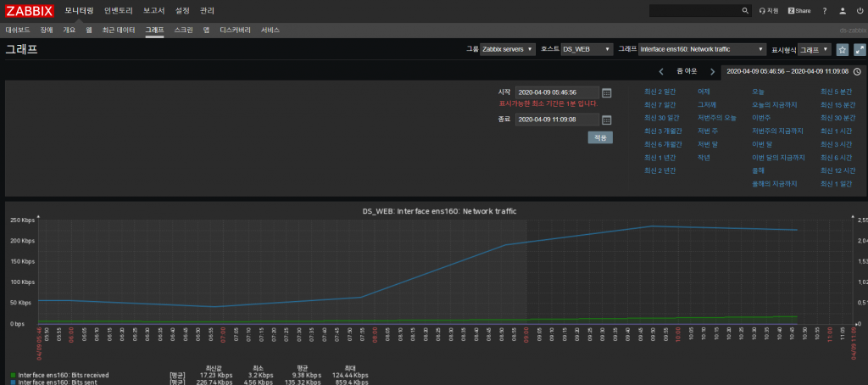Select the 최신 30 일간 range
This screenshot has width=868, height=385.
(661, 118)
